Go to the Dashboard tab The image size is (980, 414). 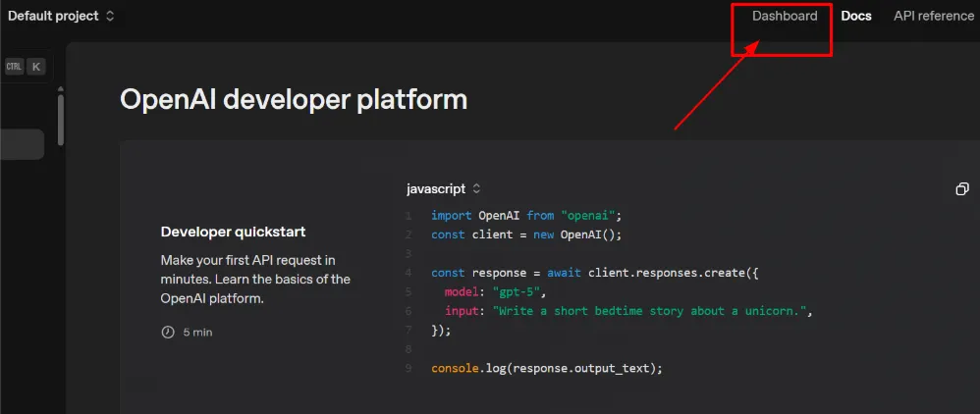click(x=784, y=16)
